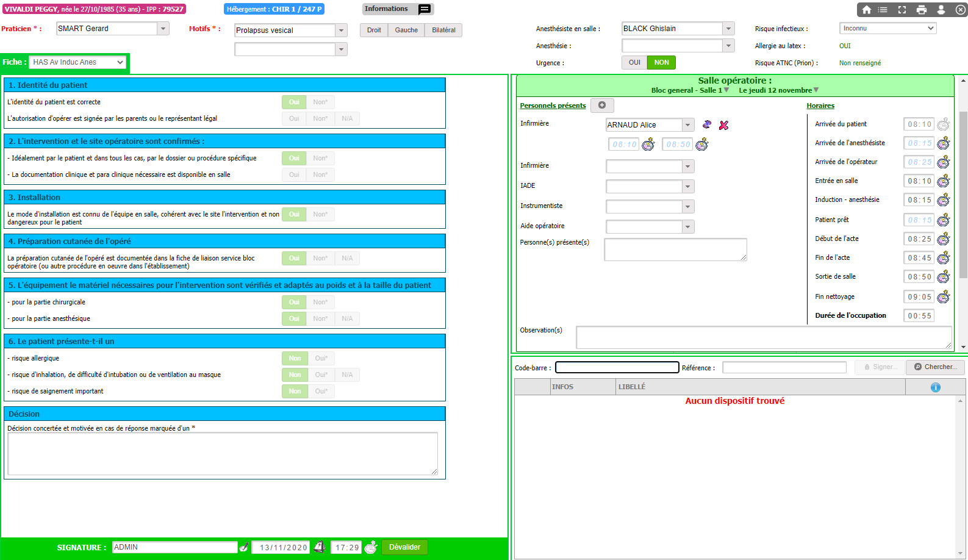Click the Chercher... button
Image resolution: width=968 pixels, height=560 pixels.
(936, 367)
